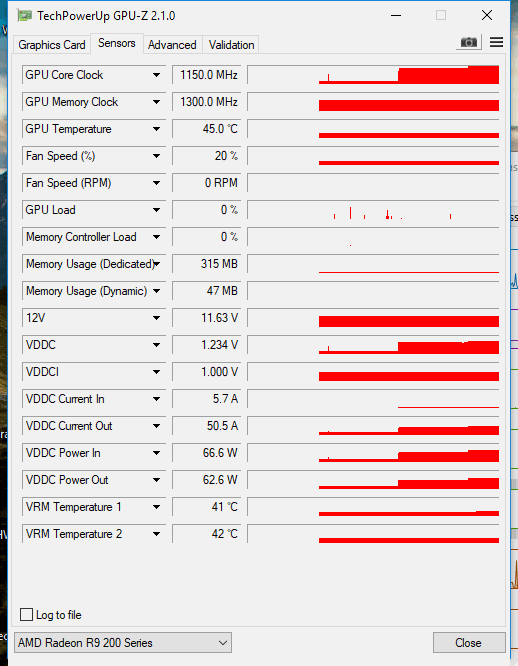
Task: Click the 50.5 A current reading
Action: (x=207, y=426)
